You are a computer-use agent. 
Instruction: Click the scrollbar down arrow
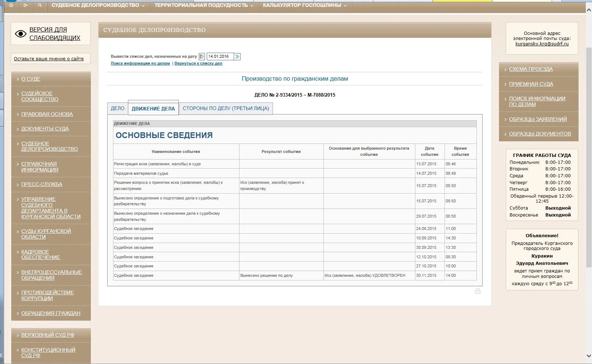tap(589, 356)
